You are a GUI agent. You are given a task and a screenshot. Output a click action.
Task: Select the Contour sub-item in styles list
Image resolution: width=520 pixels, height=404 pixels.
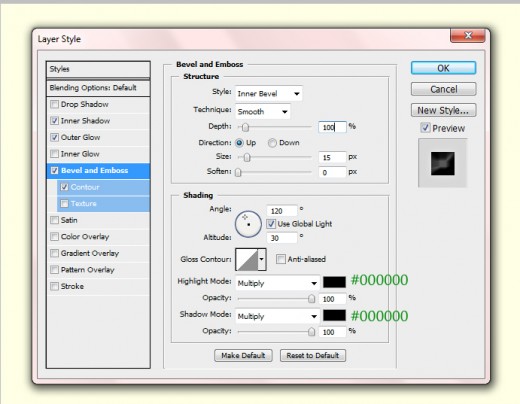pos(103,187)
